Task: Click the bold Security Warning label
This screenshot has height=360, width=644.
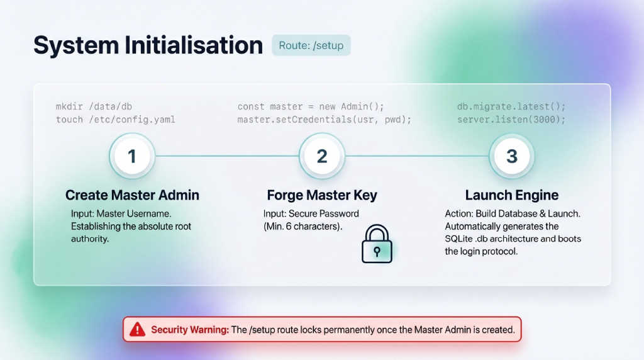Action: coord(190,329)
